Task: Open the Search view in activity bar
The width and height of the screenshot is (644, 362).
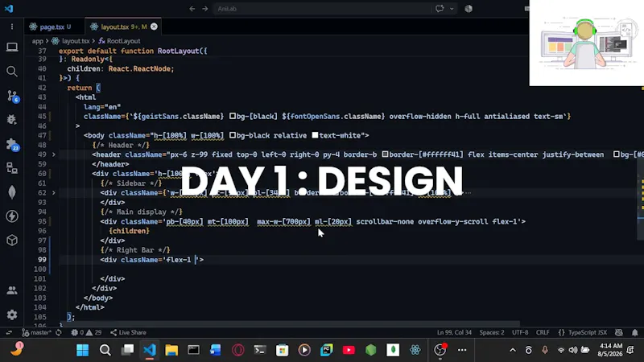Action: (12, 72)
